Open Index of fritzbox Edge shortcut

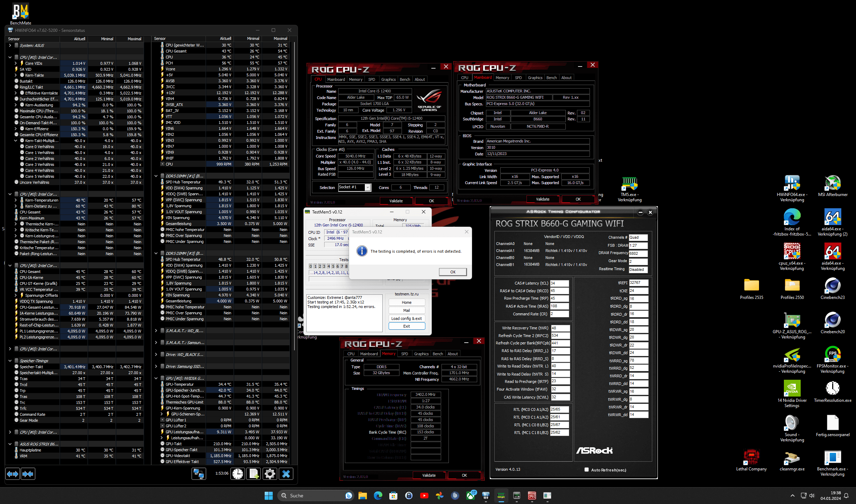tap(792, 223)
